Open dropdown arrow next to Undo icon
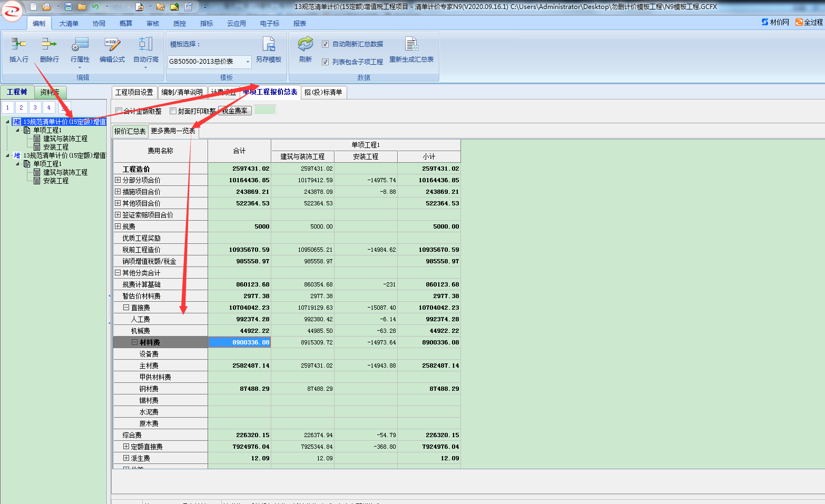The image size is (825, 504). 107,7
